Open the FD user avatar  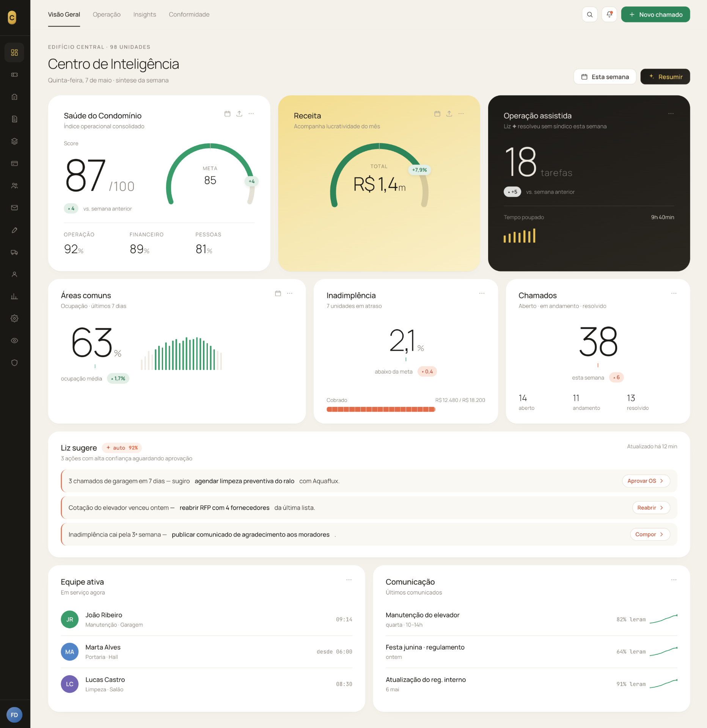[14, 715]
